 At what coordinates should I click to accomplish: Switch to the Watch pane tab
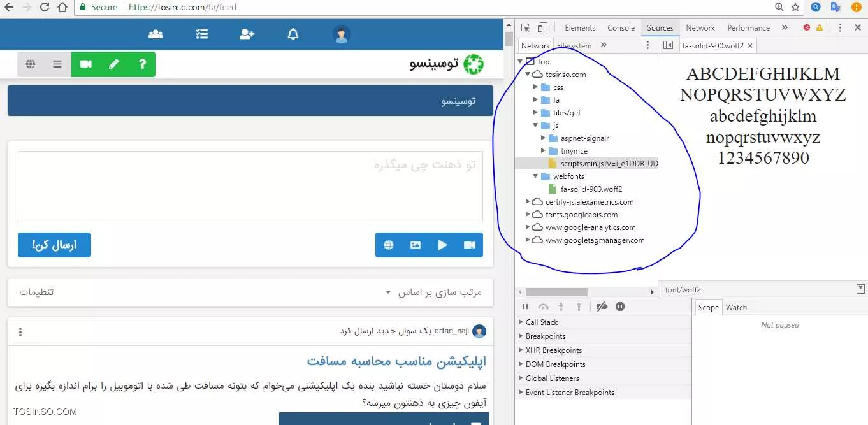tap(736, 307)
